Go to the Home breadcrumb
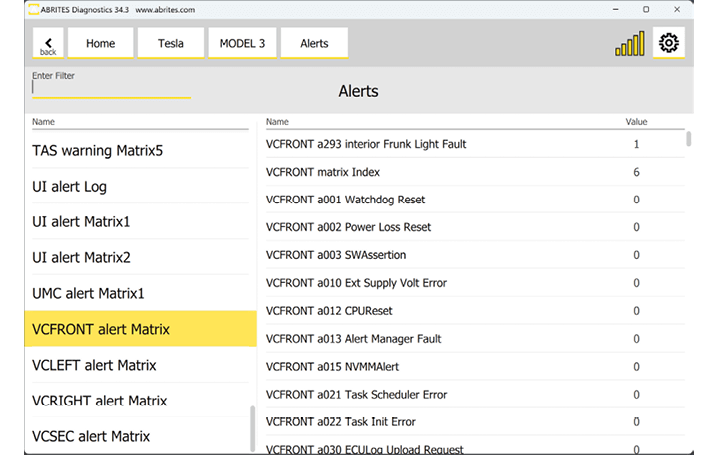The height and width of the screenshot is (455, 719). pyautogui.click(x=100, y=44)
